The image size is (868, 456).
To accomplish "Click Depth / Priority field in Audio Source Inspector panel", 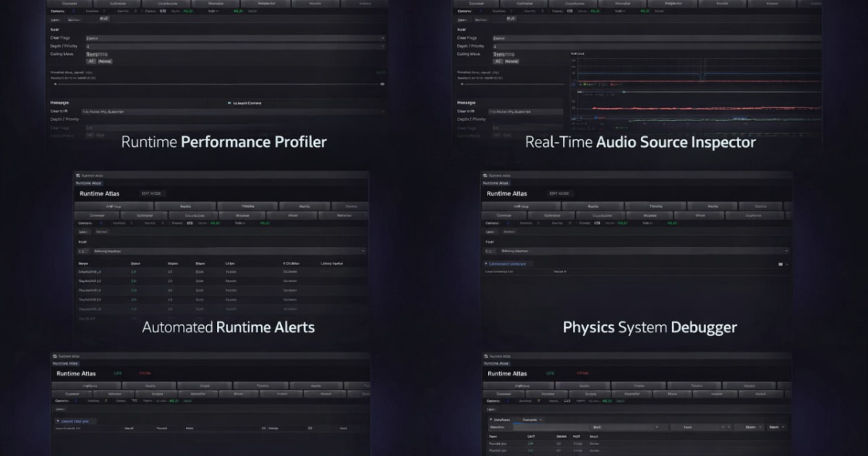I will (x=656, y=46).
